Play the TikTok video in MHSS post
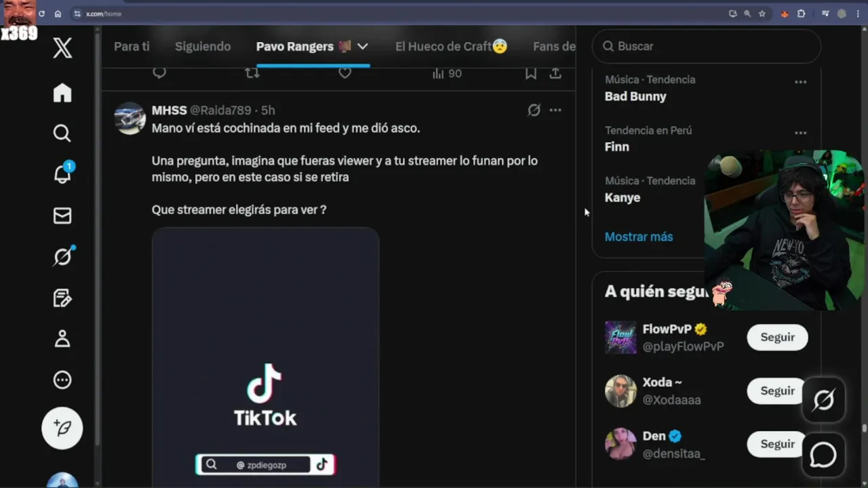Viewport: 868px width, 488px height. 265,357
